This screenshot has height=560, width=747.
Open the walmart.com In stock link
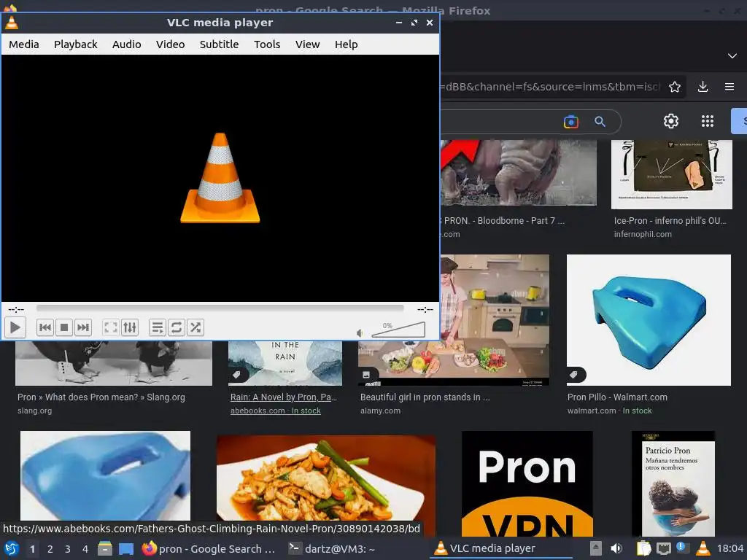pyautogui.click(x=609, y=411)
